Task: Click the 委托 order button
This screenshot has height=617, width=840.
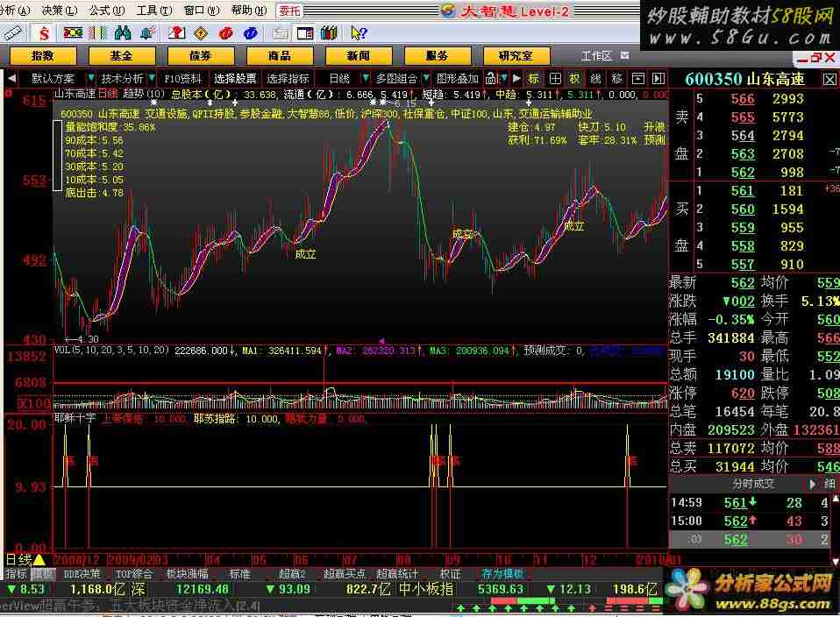Action: click(x=290, y=11)
